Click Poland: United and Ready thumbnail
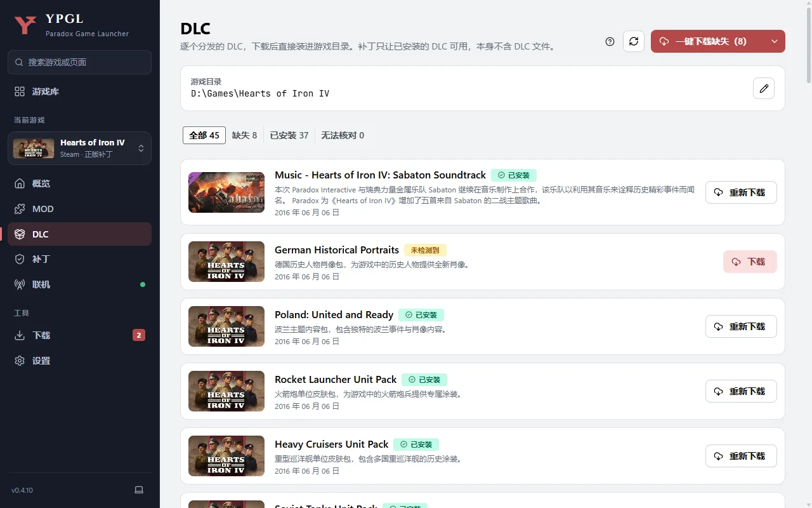Viewport: 812px width, 508px height. (x=226, y=326)
